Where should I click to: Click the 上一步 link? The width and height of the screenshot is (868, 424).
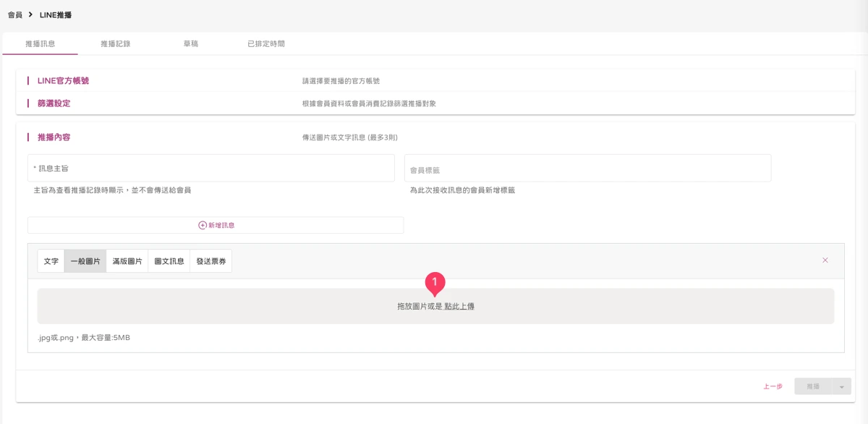[x=773, y=386]
